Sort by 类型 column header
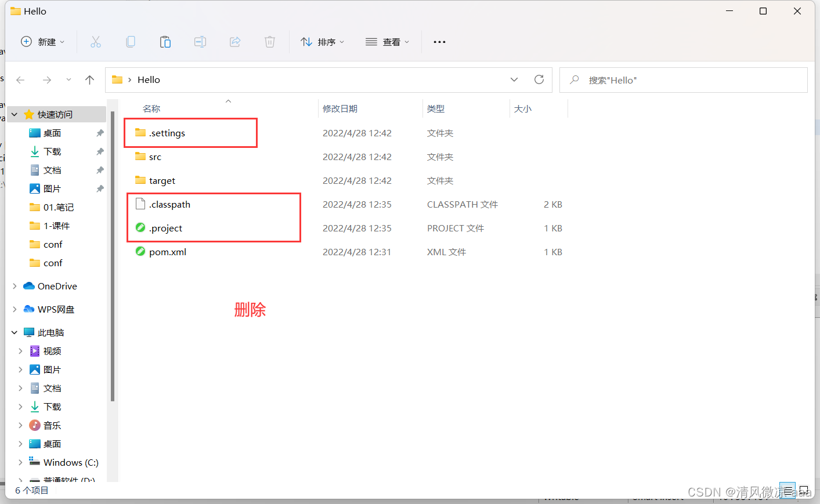Screen dimensions: 820x504 (x=436, y=109)
